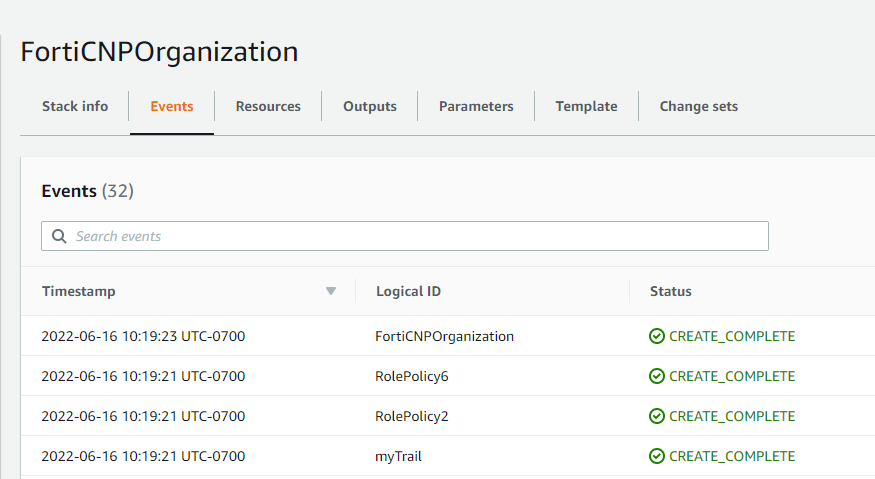Select the RolePolicy6 logical ID
The image size is (875, 479).
pyautogui.click(x=412, y=376)
